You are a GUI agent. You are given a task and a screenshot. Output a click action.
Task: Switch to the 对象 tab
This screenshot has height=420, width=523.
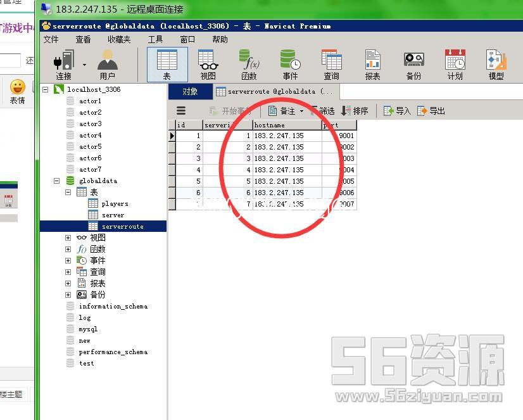point(190,91)
